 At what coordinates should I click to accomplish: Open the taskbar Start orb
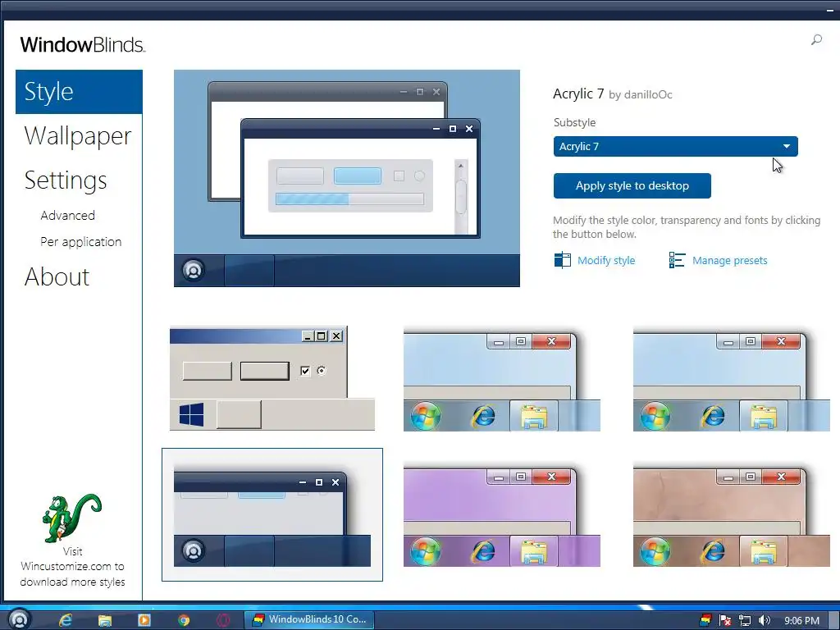click(x=20, y=619)
